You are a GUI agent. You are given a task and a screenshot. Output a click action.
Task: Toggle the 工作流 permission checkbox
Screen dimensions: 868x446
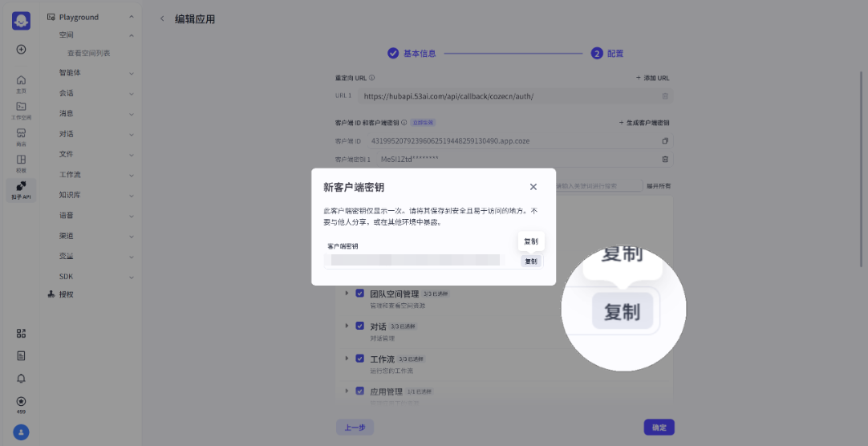(360, 359)
